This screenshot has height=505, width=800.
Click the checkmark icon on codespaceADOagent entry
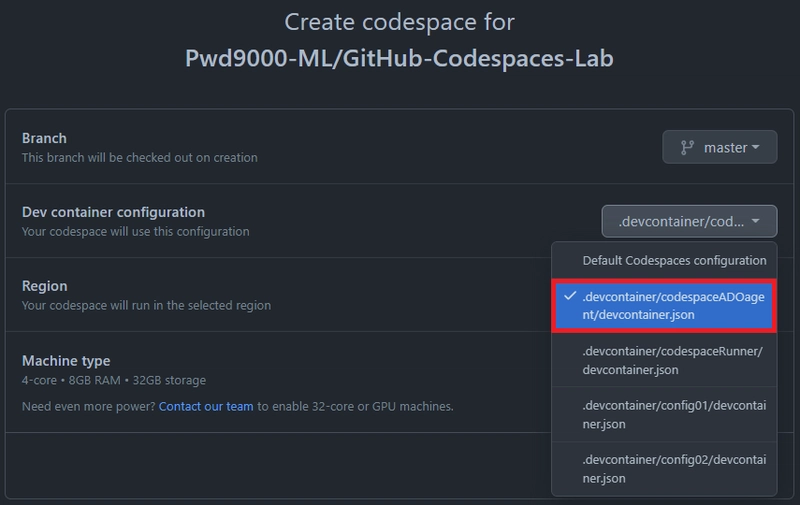569,296
